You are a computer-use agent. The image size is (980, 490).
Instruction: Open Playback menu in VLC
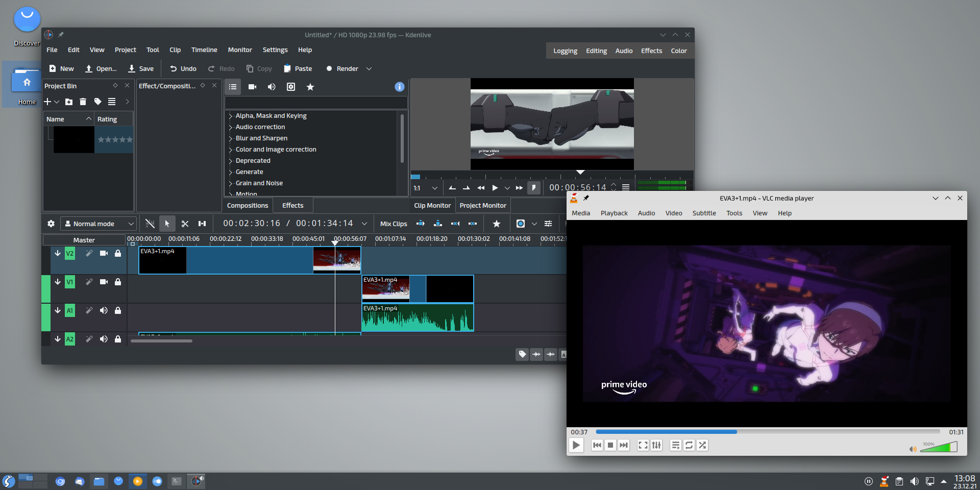614,213
